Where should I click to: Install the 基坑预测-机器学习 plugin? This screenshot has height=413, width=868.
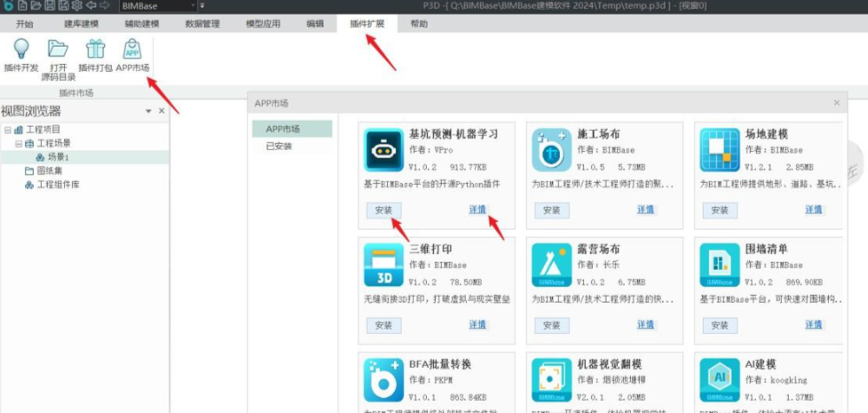[384, 210]
